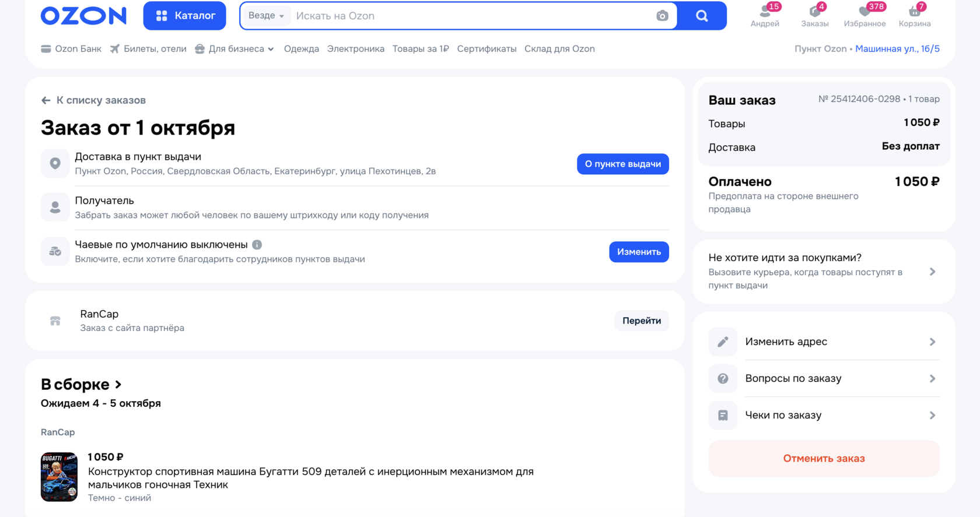Expand the В сборке status chevron
The image size is (980, 517).
click(x=118, y=385)
